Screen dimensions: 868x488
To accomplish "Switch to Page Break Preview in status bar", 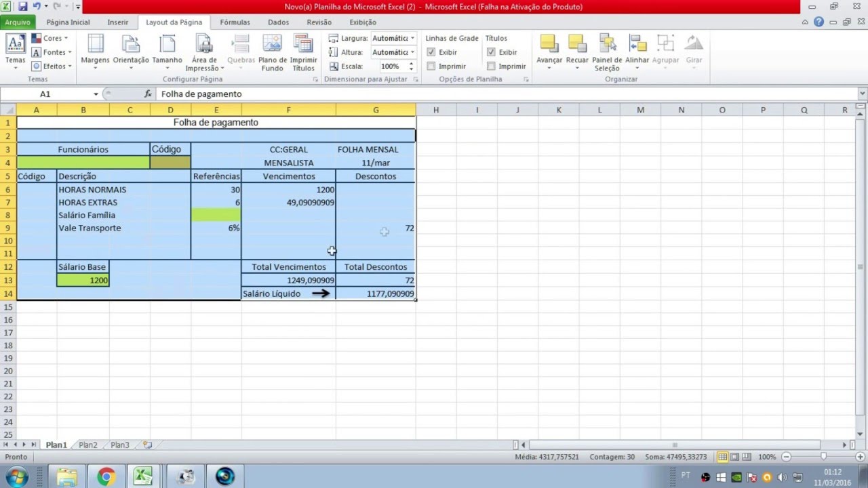I will (746, 457).
